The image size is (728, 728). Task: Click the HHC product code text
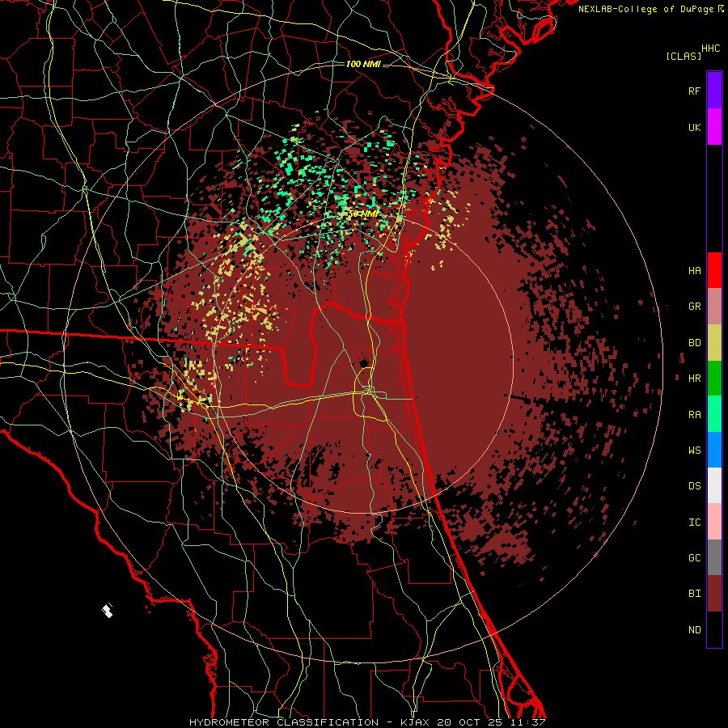(711, 49)
